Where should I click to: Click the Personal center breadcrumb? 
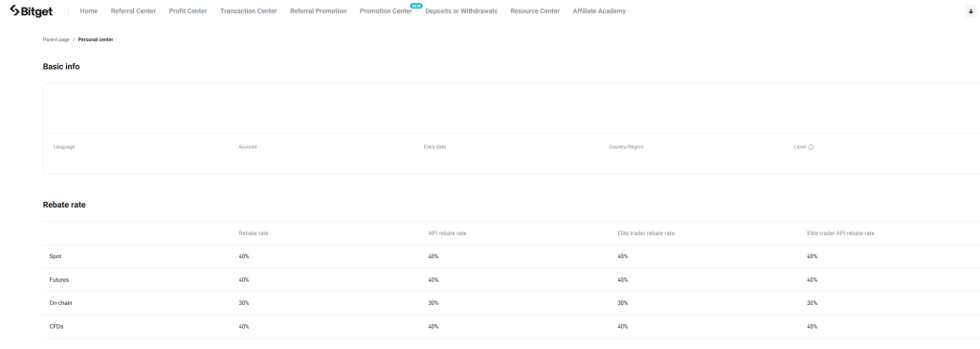[96, 39]
